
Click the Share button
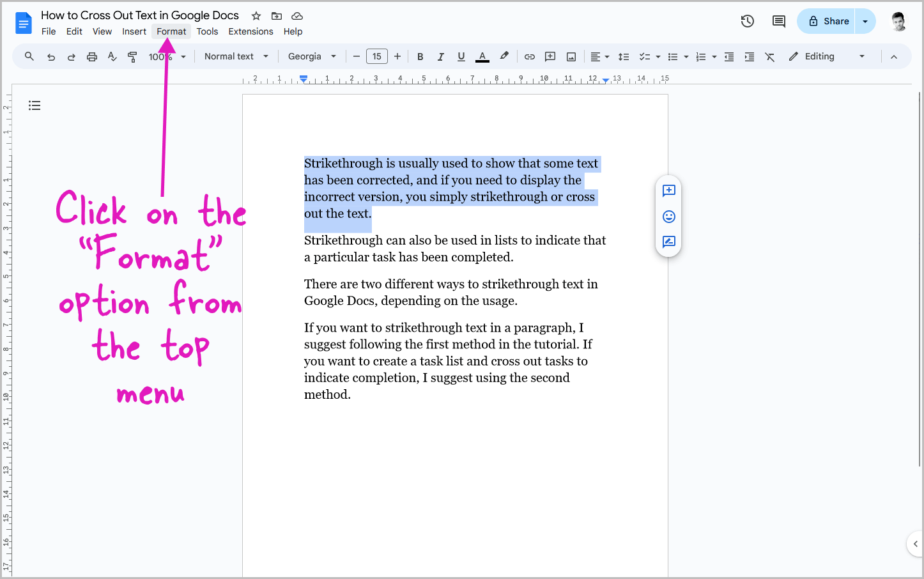point(829,21)
